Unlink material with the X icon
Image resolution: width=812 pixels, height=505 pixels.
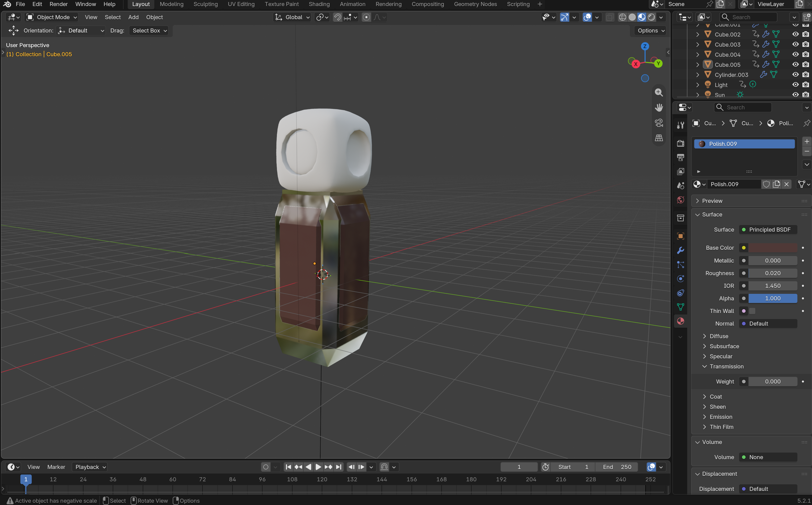[x=786, y=184]
